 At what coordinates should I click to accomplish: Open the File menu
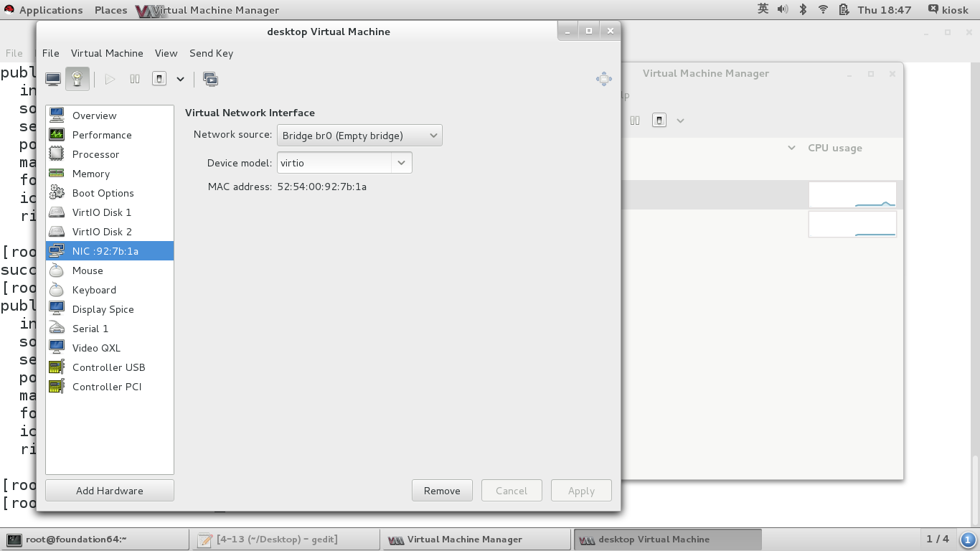(x=50, y=53)
